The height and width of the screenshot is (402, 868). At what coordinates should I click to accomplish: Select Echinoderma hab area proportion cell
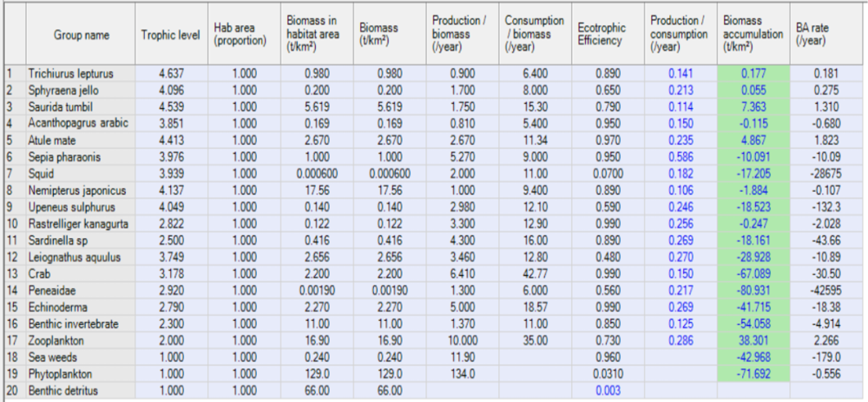tap(244, 307)
